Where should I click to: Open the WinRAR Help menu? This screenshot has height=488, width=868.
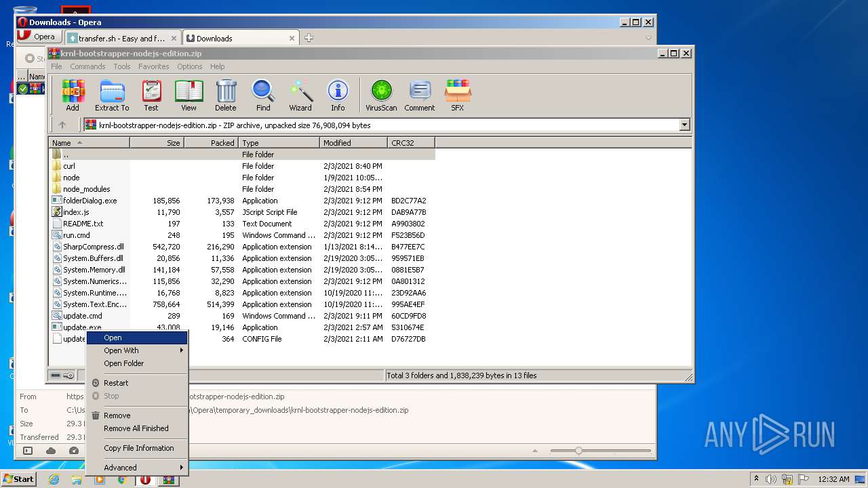pyautogui.click(x=217, y=66)
